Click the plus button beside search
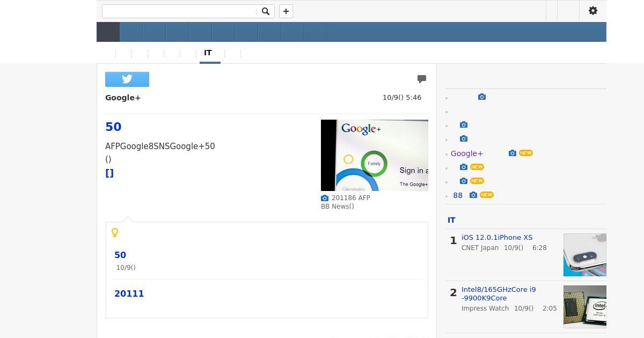The height and width of the screenshot is (338, 644). click(x=286, y=11)
